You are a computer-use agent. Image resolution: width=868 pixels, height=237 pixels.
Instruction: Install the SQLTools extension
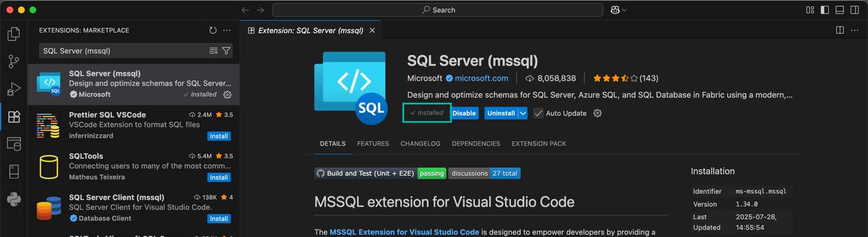219,177
